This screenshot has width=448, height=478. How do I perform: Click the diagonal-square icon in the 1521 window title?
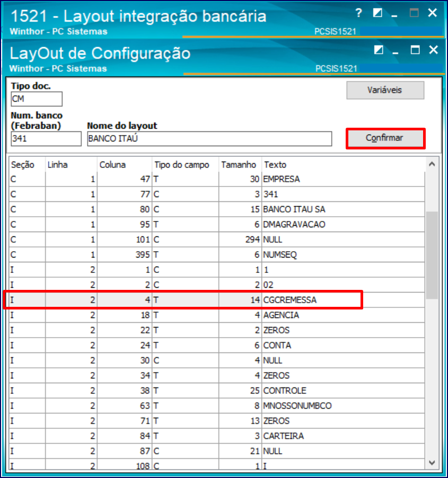tap(377, 13)
